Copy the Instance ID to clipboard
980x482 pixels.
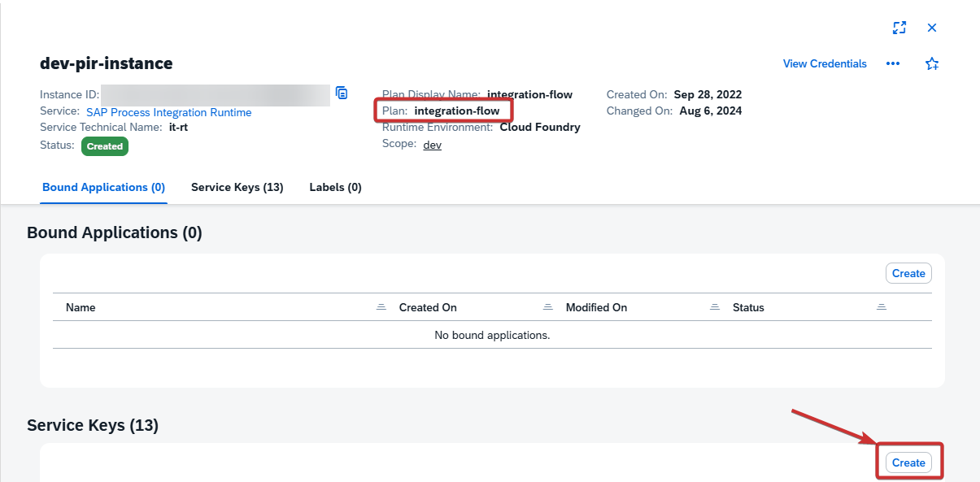pyautogui.click(x=342, y=93)
